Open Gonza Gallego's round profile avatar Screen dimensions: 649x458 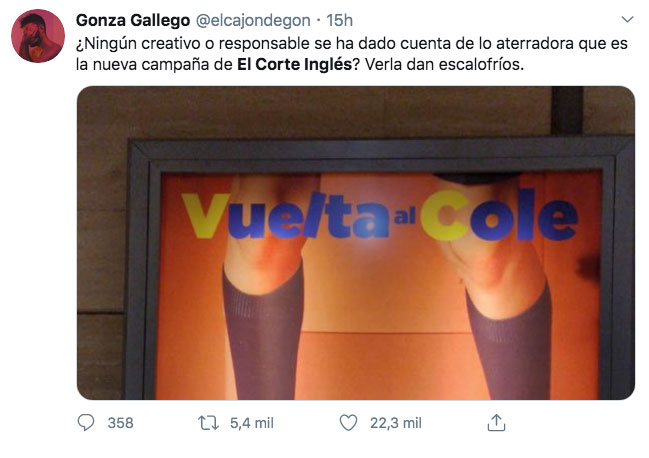(x=38, y=36)
